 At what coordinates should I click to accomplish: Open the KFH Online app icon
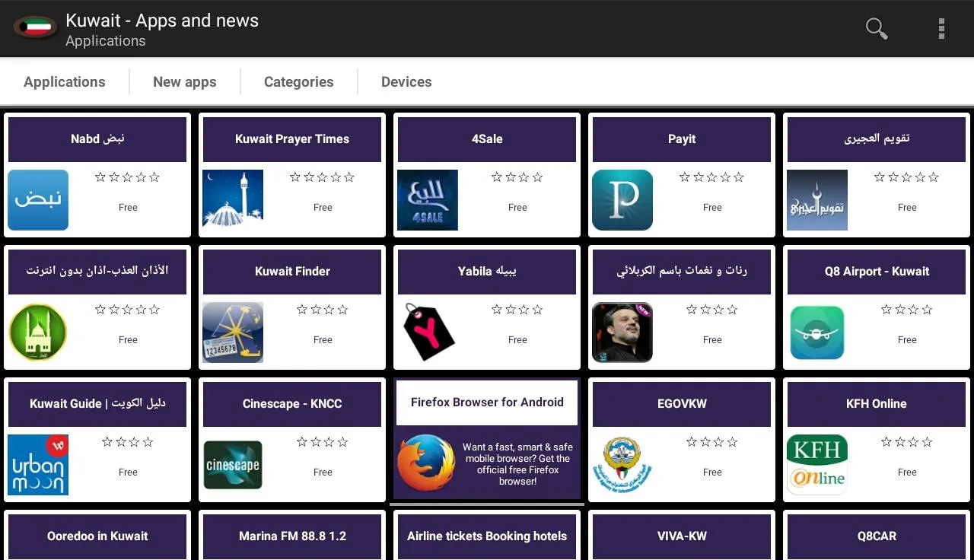817,465
